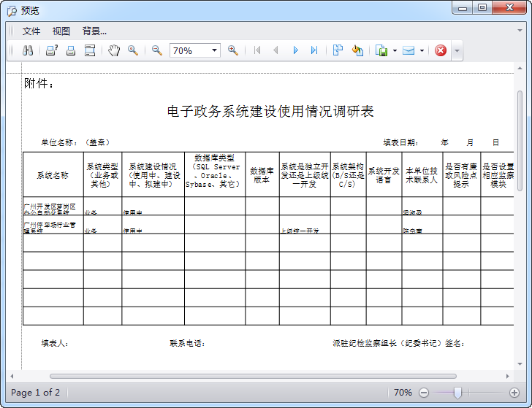This screenshot has height=408, width=532.
Task: Open the 背景... menu
Action: coord(94,31)
